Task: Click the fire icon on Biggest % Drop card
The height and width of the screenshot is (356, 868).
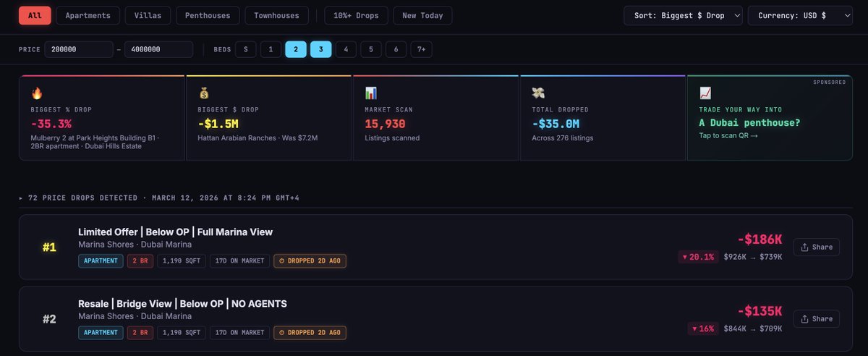Action: click(x=36, y=93)
